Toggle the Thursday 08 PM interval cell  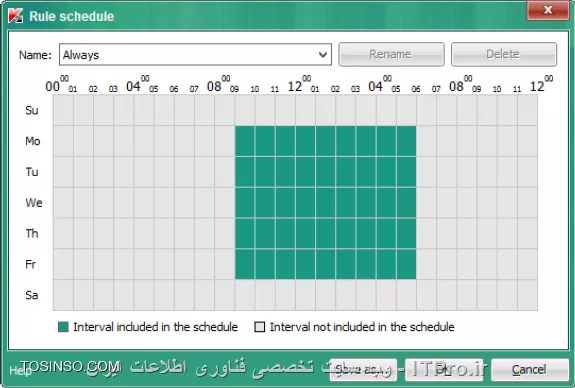click(x=467, y=234)
